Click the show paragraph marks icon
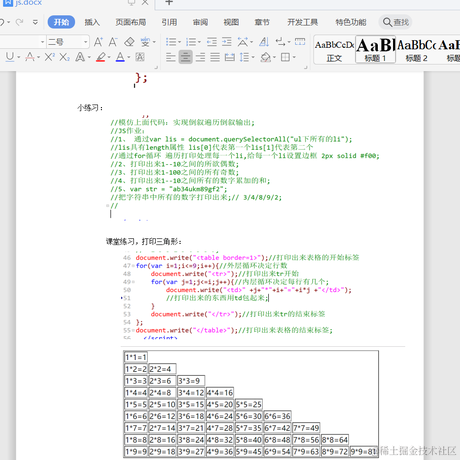The height and width of the screenshot is (460, 460). pyautogui.click(x=280, y=42)
